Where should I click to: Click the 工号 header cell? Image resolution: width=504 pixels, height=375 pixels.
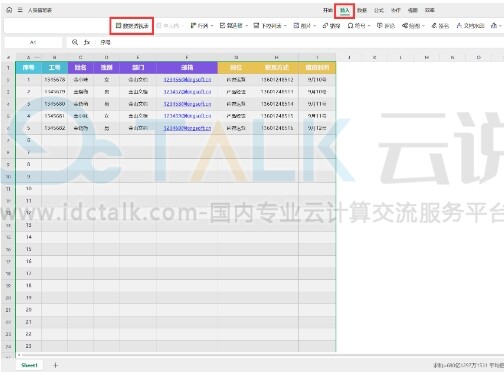(x=55, y=68)
